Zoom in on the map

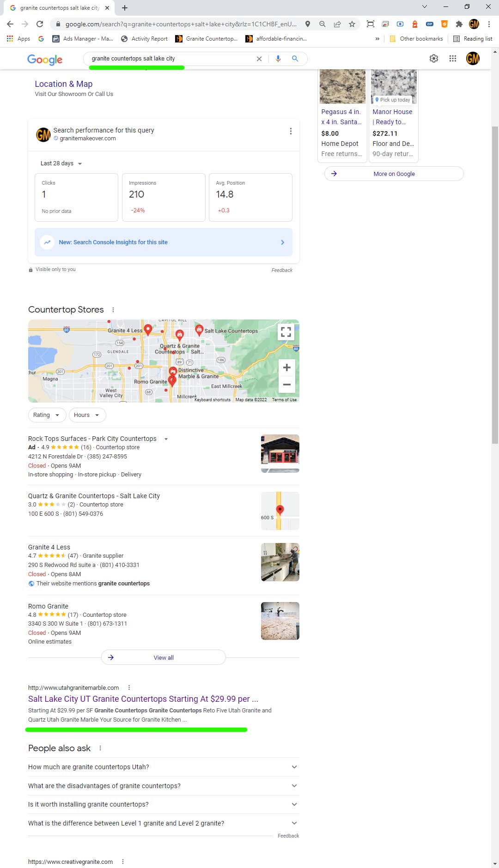(287, 368)
